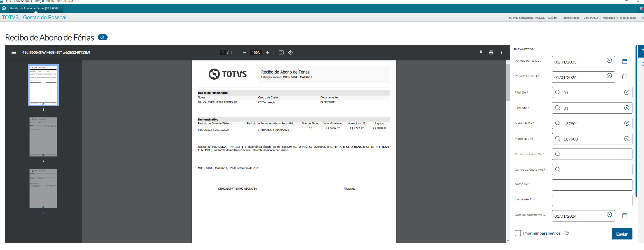Screen dimensions: 644x250
Task: Click the TOTVS logo icon in the tab bar
Action: click(4, 8)
